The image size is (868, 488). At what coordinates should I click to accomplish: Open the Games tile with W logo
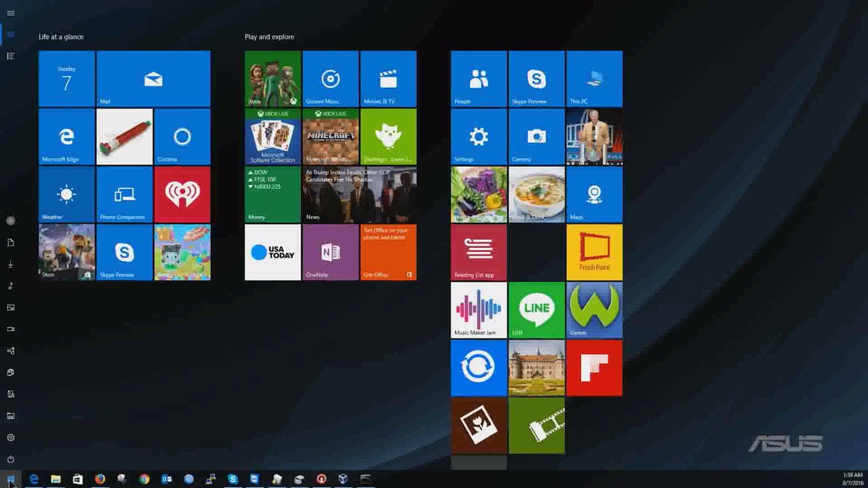click(595, 310)
